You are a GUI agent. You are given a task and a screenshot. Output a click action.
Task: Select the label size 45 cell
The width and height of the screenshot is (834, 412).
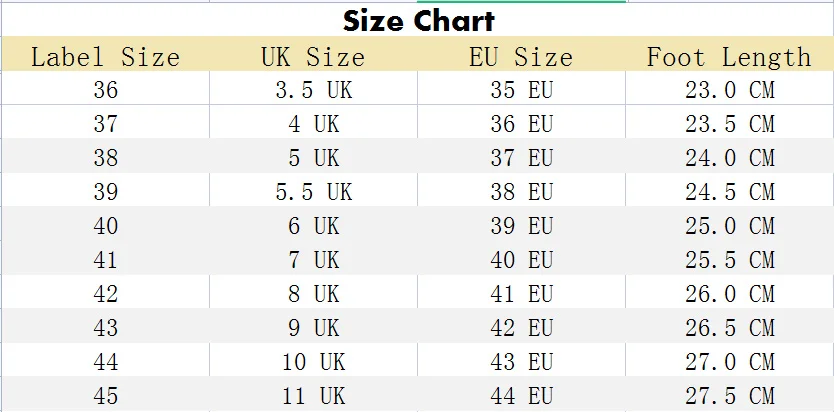pyautogui.click(x=105, y=394)
